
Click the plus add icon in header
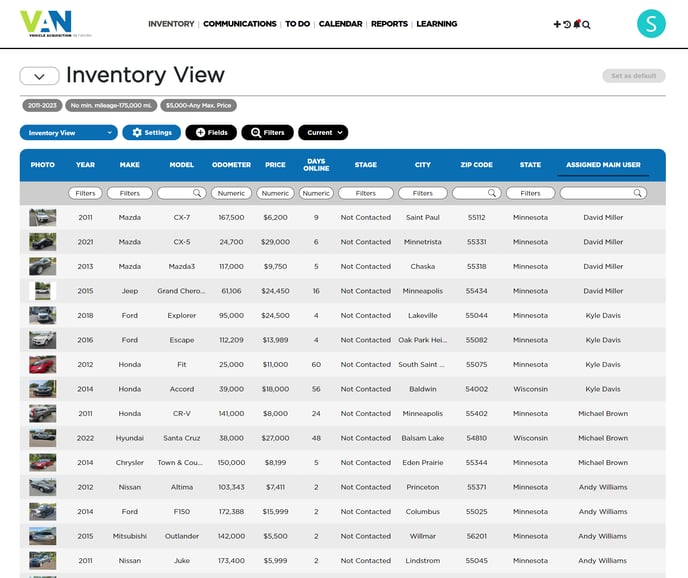pos(557,24)
